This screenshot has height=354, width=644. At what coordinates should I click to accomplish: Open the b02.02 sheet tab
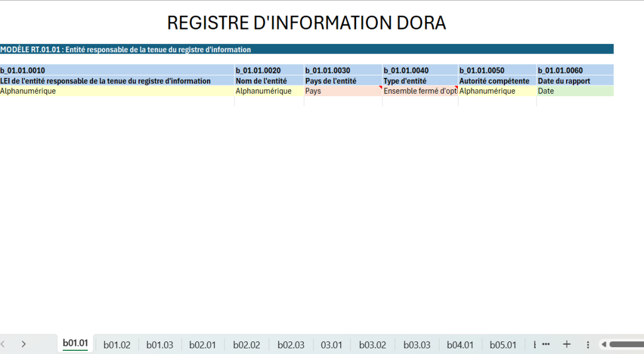click(247, 345)
